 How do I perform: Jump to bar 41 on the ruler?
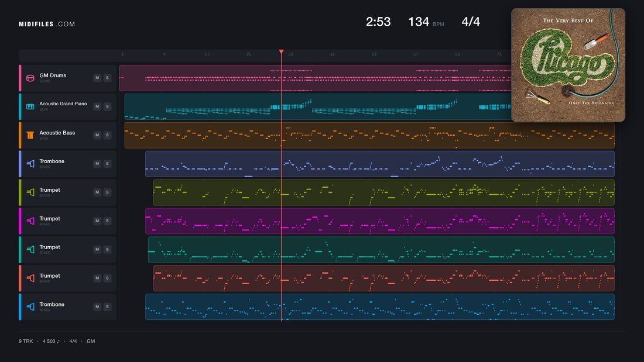coord(333,54)
